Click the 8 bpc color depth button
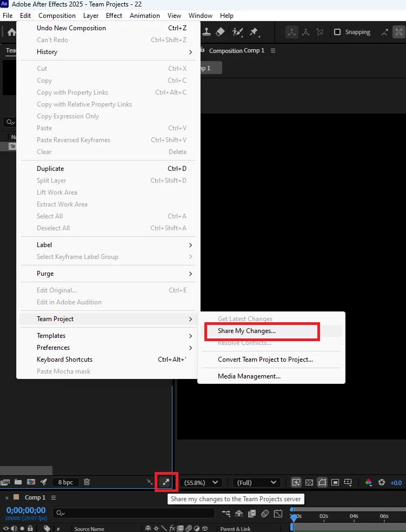Image resolution: width=406 pixels, height=532 pixels. [65, 482]
